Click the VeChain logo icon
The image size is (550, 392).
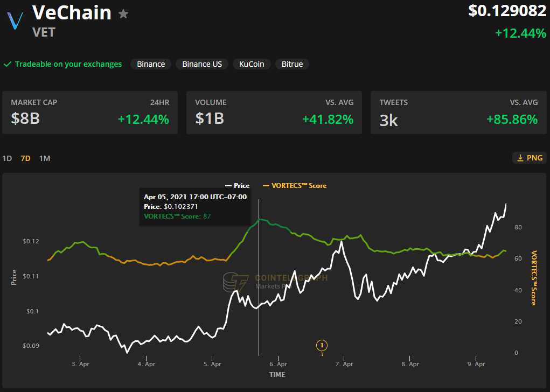click(x=15, y=20)
